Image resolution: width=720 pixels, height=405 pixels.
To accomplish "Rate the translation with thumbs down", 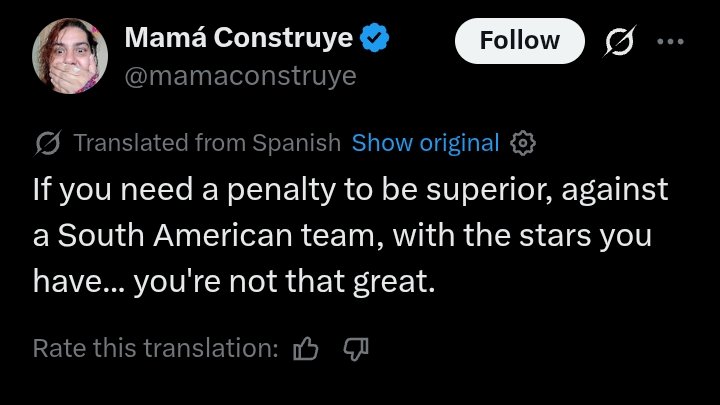I will tap(356, 349).
